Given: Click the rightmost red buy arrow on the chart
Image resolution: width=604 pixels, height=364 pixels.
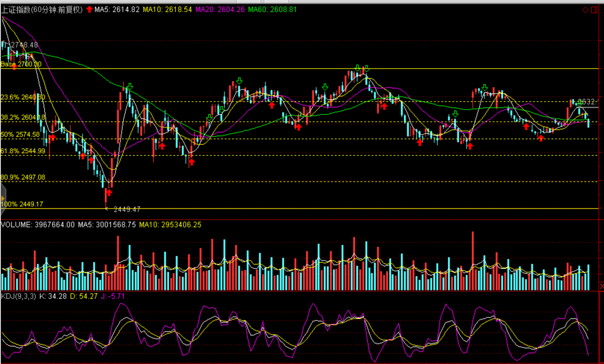Looking at the screenshot, I should (x=541, y=138).
